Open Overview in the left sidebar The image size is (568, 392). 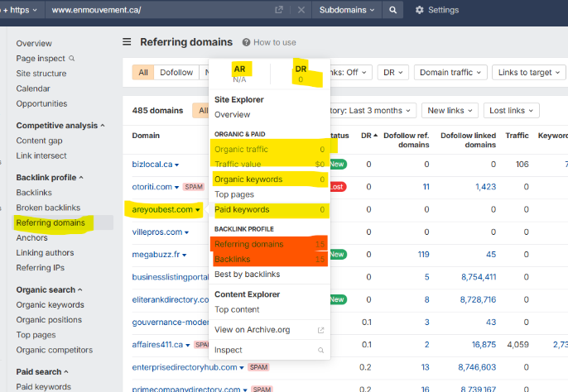(34, 44)
